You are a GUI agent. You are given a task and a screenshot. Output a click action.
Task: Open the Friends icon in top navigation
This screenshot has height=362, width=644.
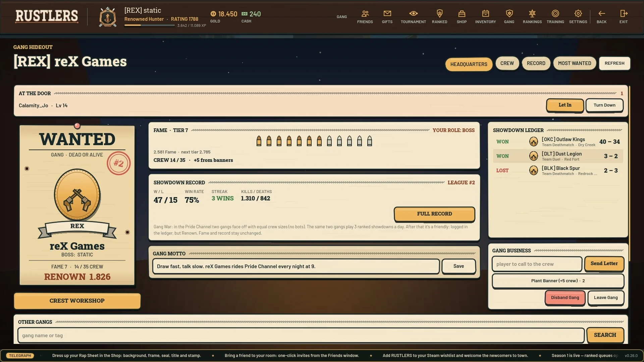point(365,14)
